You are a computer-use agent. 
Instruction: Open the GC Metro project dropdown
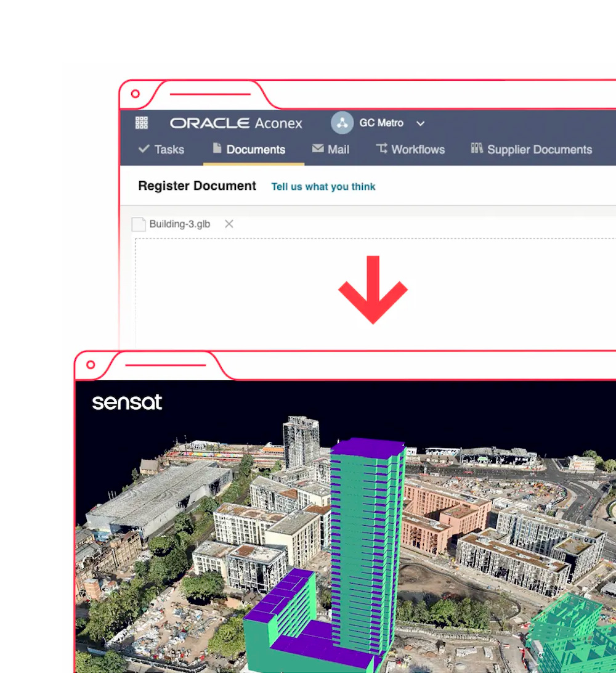[x=421, y=123]
